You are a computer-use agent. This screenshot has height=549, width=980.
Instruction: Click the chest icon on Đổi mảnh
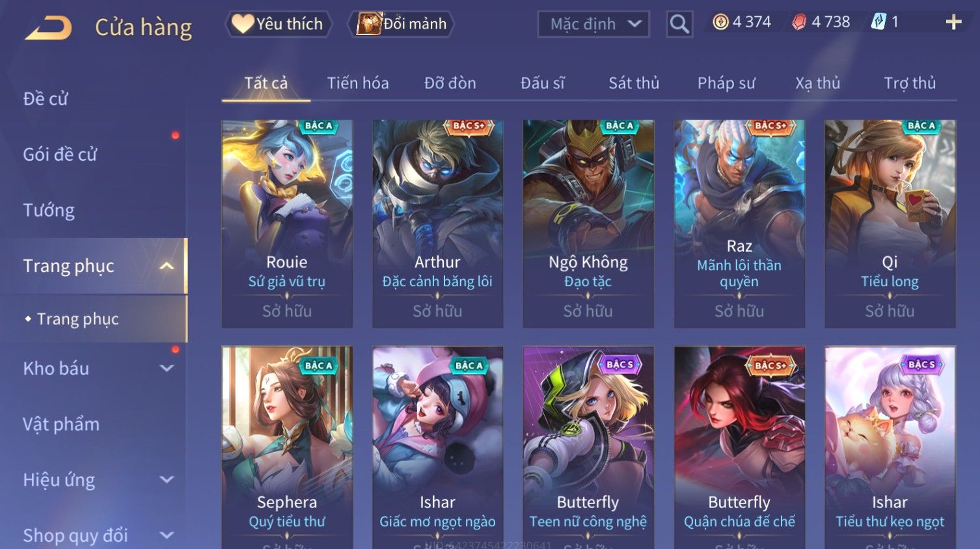tap(368, 24)
